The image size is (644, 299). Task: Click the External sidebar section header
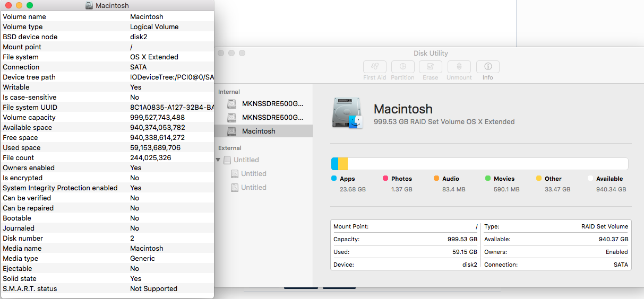pos(230,148)
